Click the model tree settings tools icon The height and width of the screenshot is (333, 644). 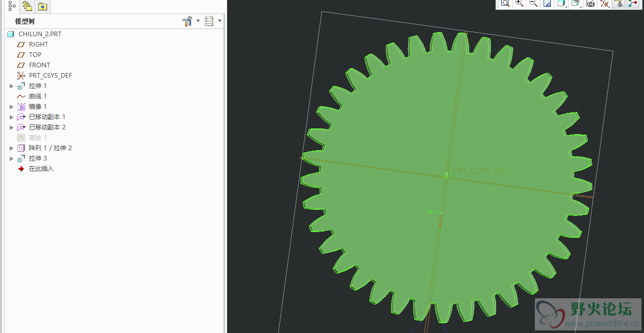[187, 21]
